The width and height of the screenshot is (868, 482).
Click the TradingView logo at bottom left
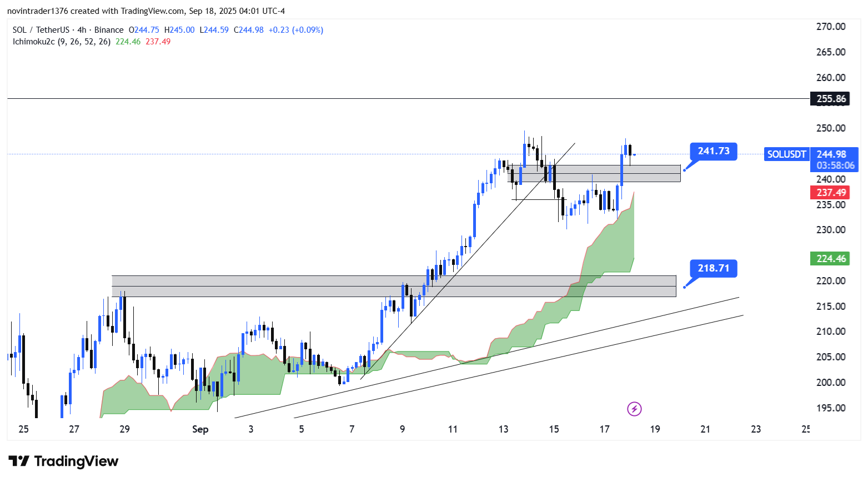(x=63, y=461)
